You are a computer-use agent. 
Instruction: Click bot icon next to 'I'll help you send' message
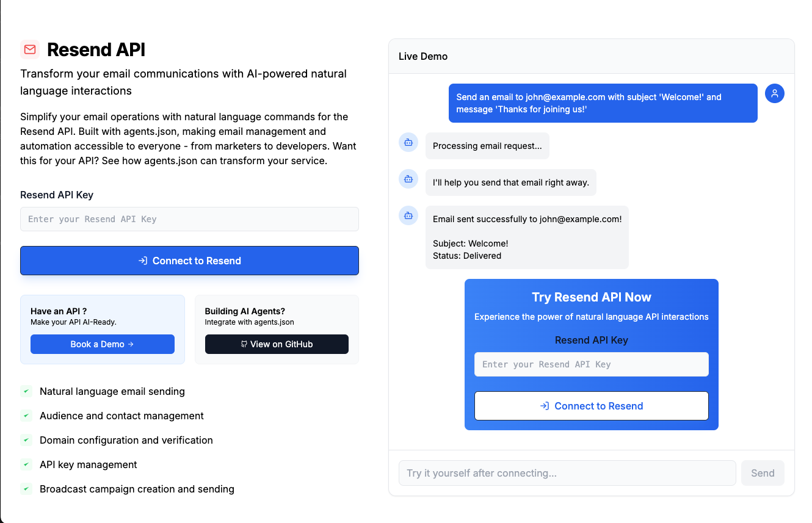click(x=408, y=179)
